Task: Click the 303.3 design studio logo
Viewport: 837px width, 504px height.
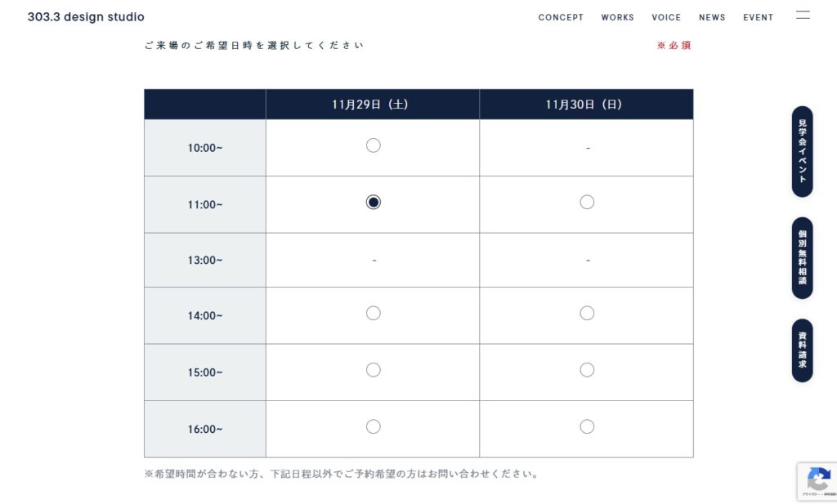Action: click(86, 17)
